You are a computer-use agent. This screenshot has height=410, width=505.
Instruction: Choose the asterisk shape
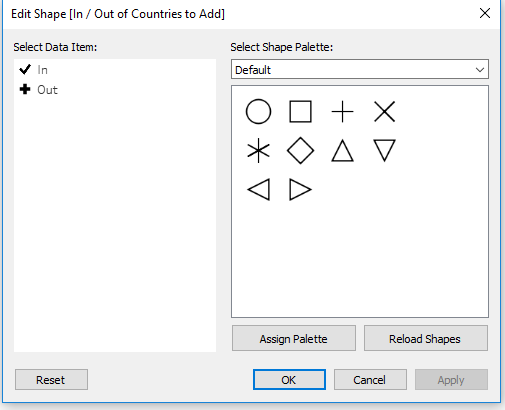coord(258,151)
